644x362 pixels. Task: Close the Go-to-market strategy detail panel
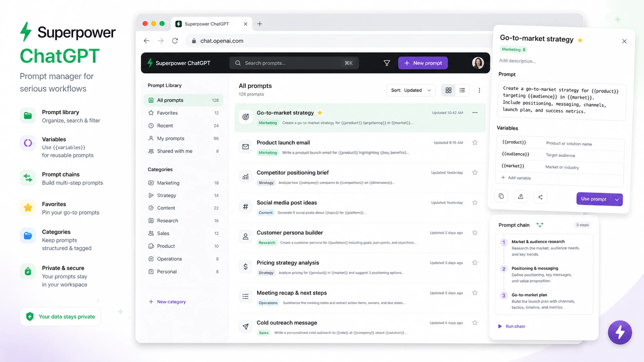[x=624, y=41]
